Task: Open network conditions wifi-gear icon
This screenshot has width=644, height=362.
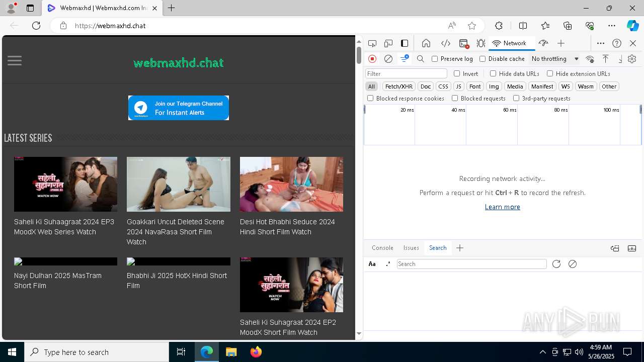Action: [x=590, y=59]
